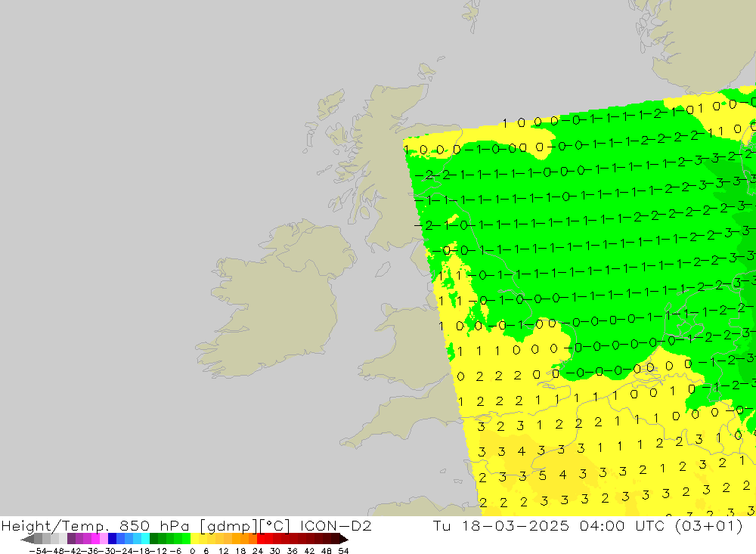Click the gray left arrow of the color scale
The width and height of the screenshot is (756, 554).
(x=27, y=539)
